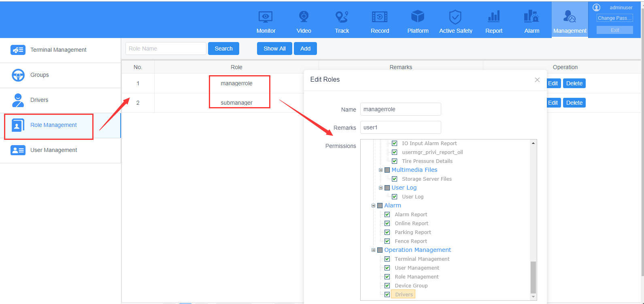The image size is (644, 304).
Task: Click the Add role button
Action: pos(305,49)
